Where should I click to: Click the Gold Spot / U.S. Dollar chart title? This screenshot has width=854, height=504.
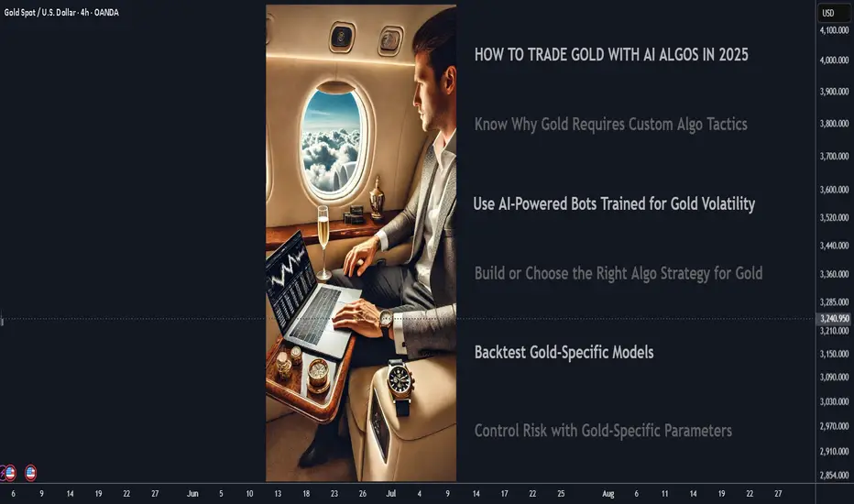pos(61,12)
